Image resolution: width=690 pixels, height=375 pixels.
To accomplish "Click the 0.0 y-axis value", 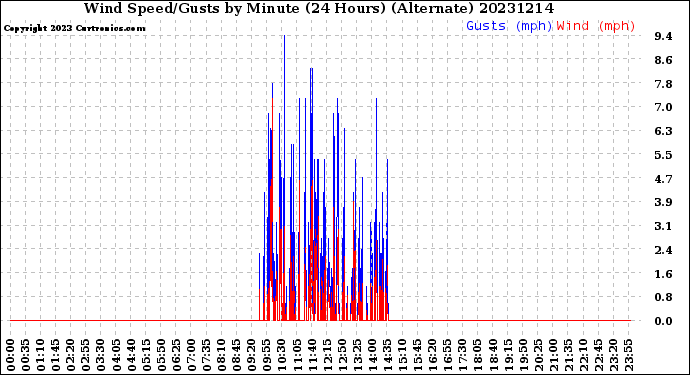I will (x=663, y=321).
